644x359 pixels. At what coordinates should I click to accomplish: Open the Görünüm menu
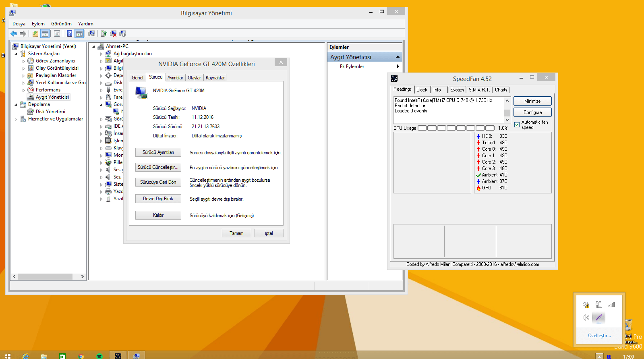(61, 24)
